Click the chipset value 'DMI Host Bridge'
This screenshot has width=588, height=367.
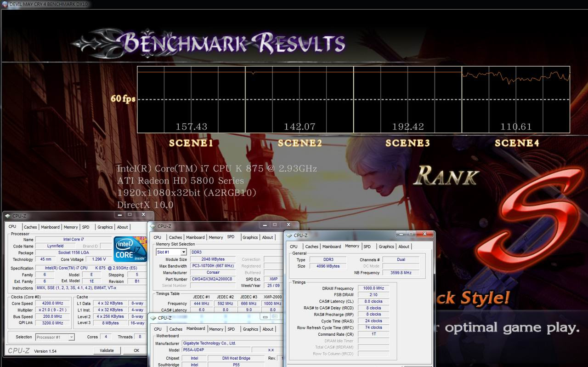point(236,358)
